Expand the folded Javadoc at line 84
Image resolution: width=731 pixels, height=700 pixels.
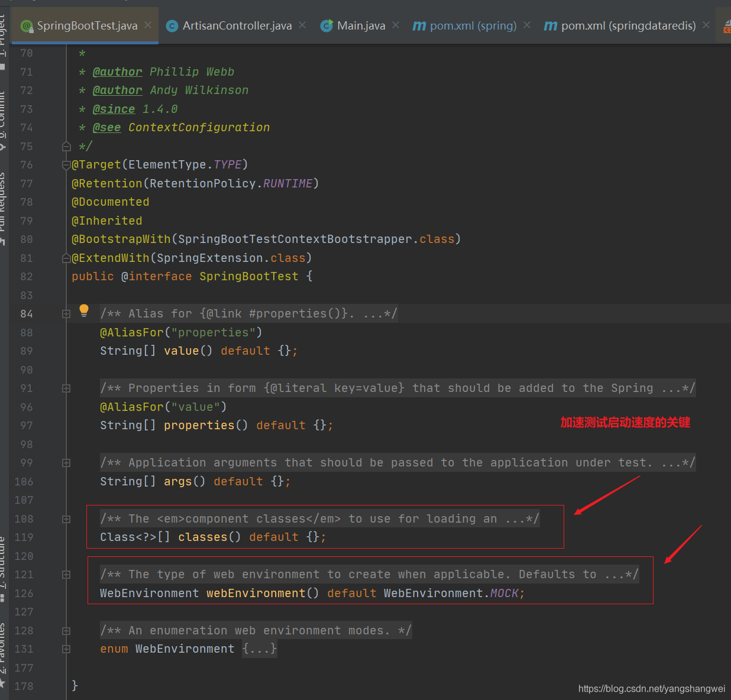point(66,314)
